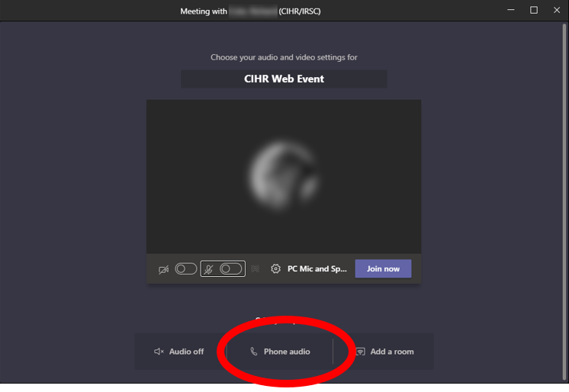Toggle the camera switch on
This screenshot has height=392, width=569.
pyautogui.click(x=186, y=269)
